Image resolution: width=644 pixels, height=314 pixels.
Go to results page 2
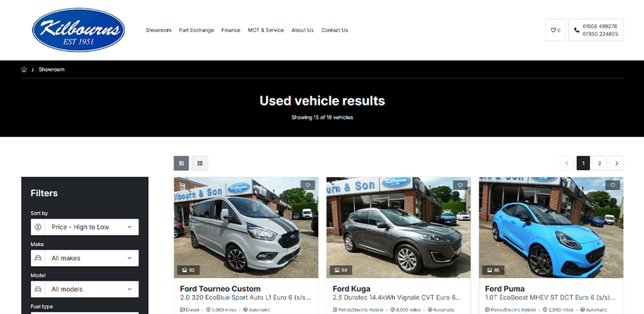[600, 163]
